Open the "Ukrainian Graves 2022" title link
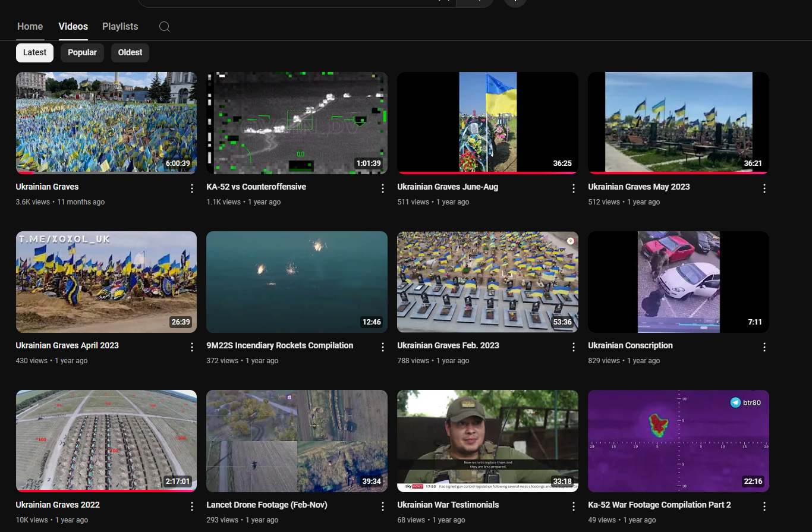The height and width of the screenshot is (532, 812). click(x=58, y=505)
